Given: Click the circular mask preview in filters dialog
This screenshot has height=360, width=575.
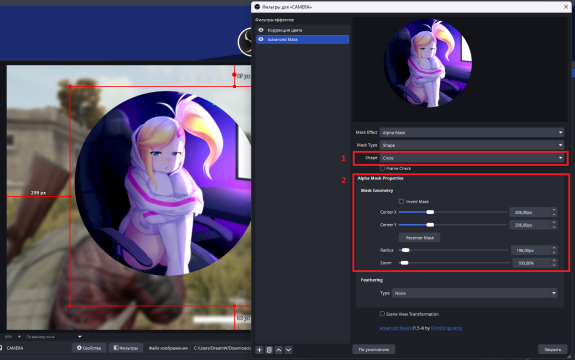Looking at the screenshot, I should point(428,63).
